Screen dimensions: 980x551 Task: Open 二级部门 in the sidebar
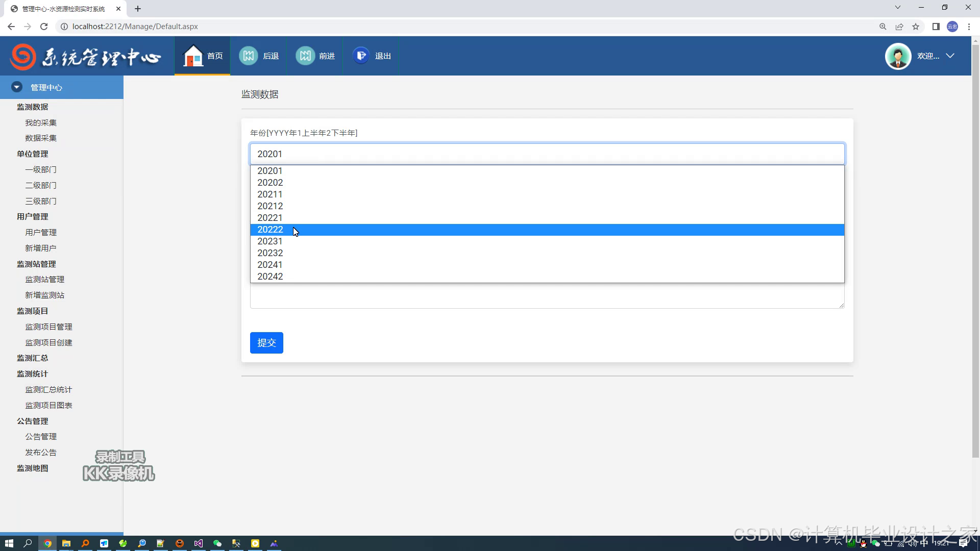pyautogui.click(x=41, y=186)
